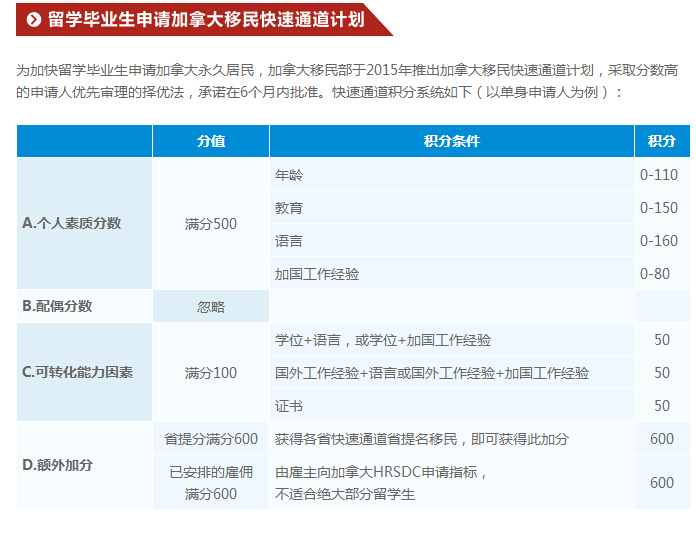Click the B.配偶分数 row label
696x533 pixels.
pyautogui.click(x=84, y=306)
